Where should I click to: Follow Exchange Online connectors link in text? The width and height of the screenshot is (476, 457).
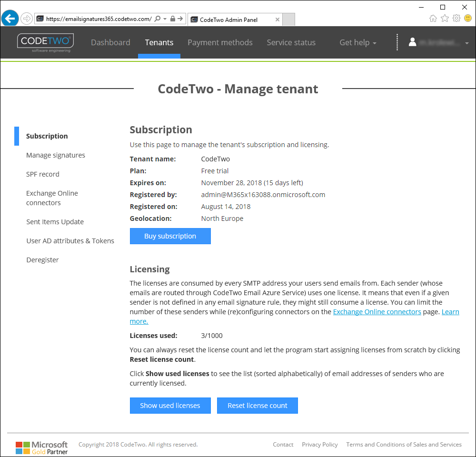[x=377, y=312]
